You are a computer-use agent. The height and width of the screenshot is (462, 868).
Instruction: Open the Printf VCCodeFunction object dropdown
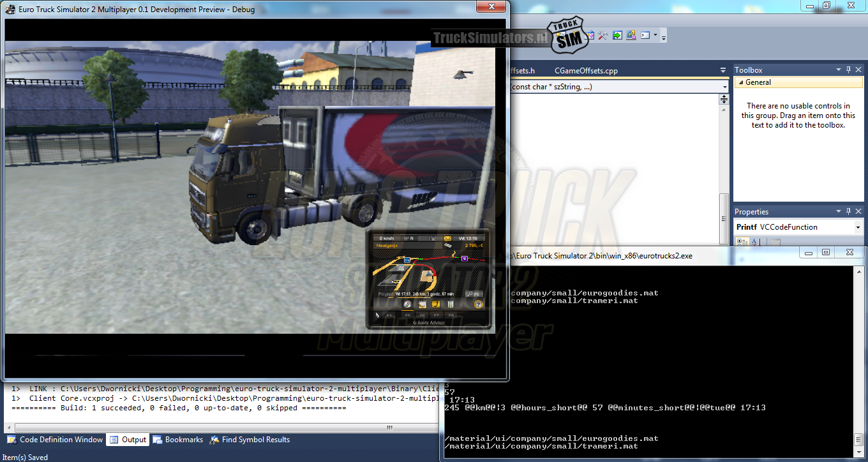[858, 227]
